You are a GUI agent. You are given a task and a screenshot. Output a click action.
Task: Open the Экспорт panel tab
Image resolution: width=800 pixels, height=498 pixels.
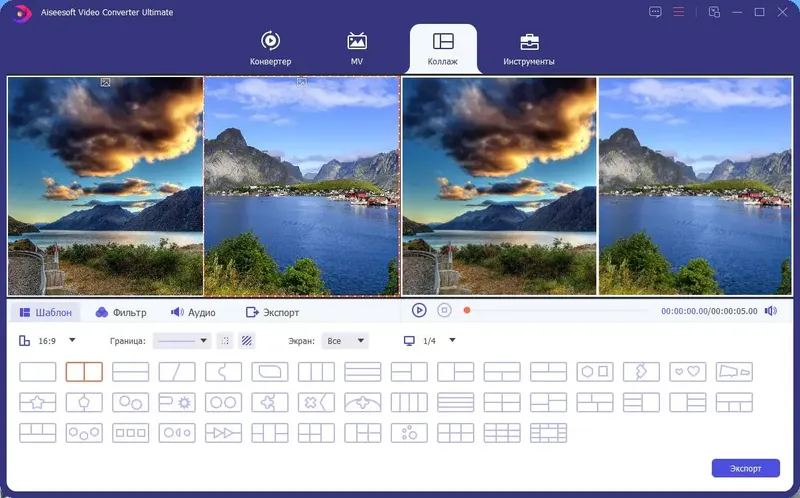click(272, 312)
